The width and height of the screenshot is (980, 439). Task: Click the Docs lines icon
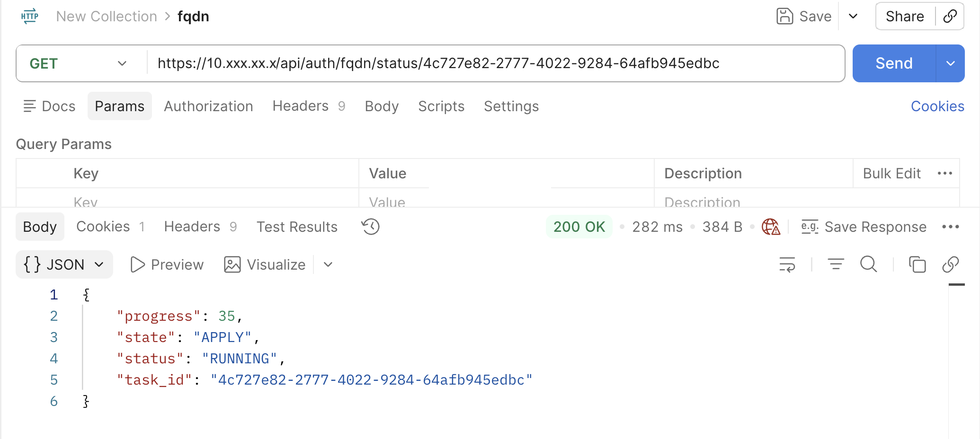click(x=29, y=106)
